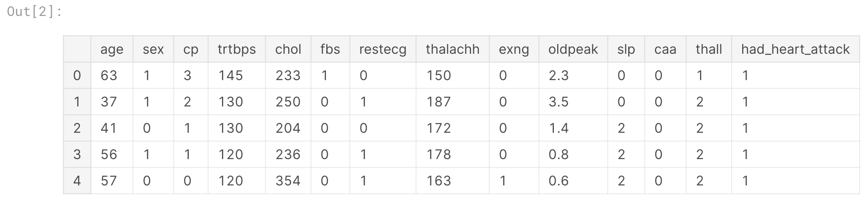Image resolution: width=868 pixels, height=201 pixels.
Task: Click row index 4
Action: 77,181
